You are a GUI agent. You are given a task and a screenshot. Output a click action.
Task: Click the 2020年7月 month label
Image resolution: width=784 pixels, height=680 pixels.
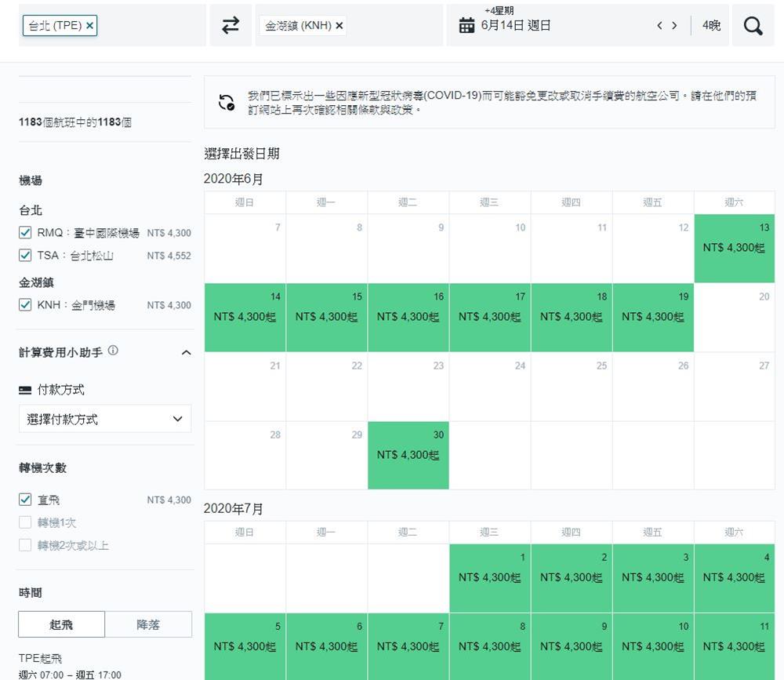pyautogui.click(x=233, y=509)
